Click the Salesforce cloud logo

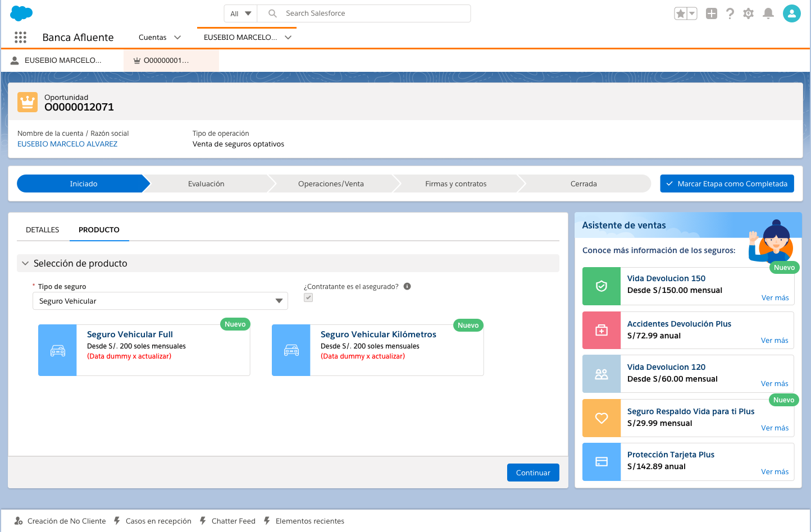[21, 13]
